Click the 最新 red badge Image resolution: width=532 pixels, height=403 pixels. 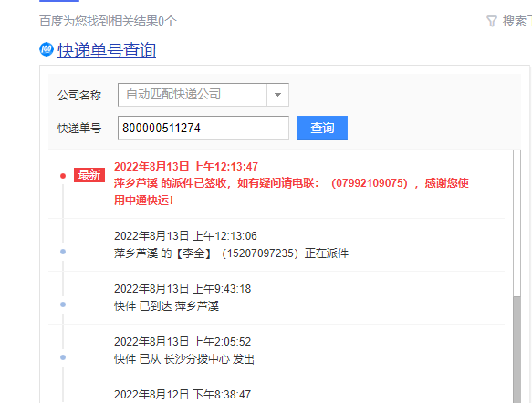pyautogui.click(x=89, y=175)
